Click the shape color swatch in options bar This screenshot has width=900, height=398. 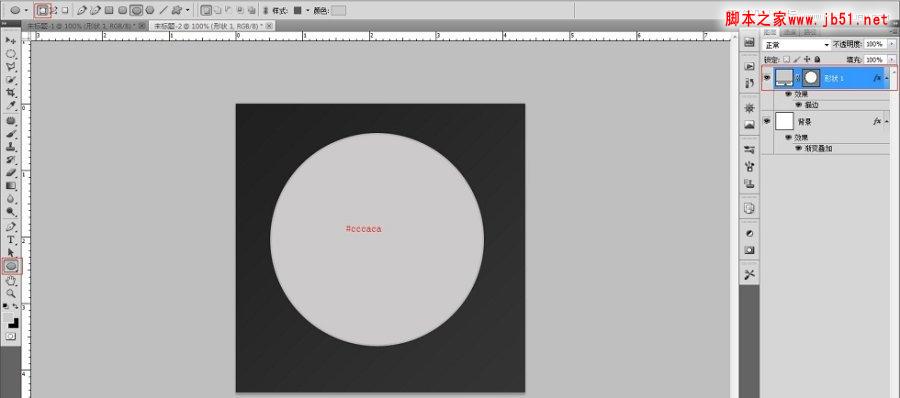tap(339, 10)
